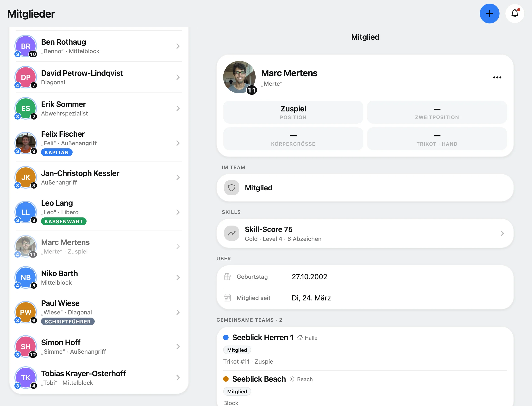532x406 pixels.
Task: Click the Schriftführer badge on Paul Wiese
Action: tap(68, 322)
